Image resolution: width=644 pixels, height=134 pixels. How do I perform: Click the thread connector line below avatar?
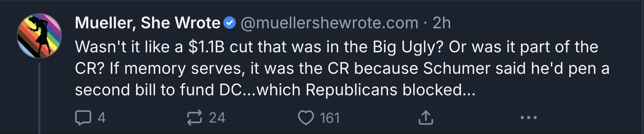(x=39, y=98)
